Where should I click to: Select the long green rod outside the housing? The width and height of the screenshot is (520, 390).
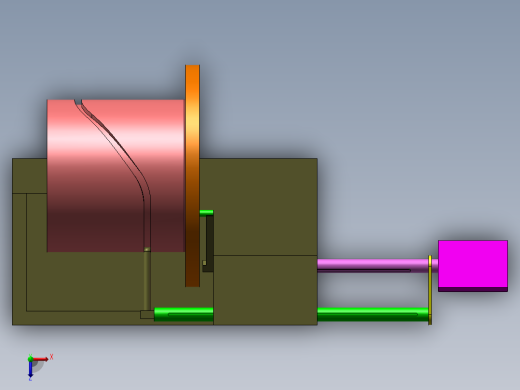pyautogui.click(x=373, y=314)
